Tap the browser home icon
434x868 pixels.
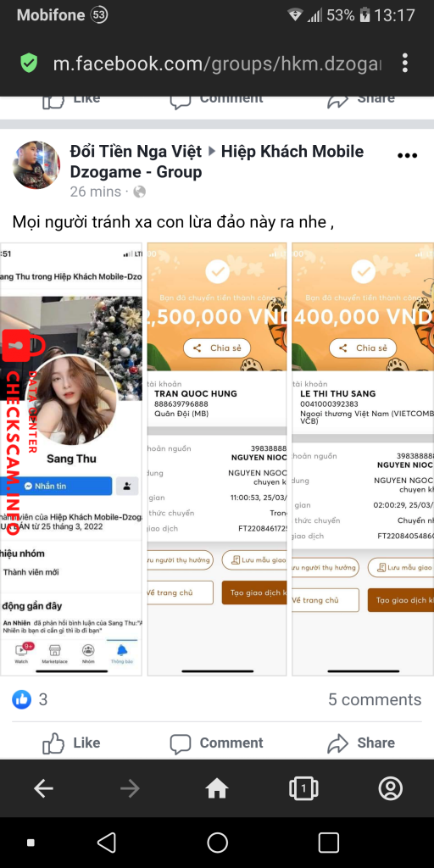click(217, 788)
